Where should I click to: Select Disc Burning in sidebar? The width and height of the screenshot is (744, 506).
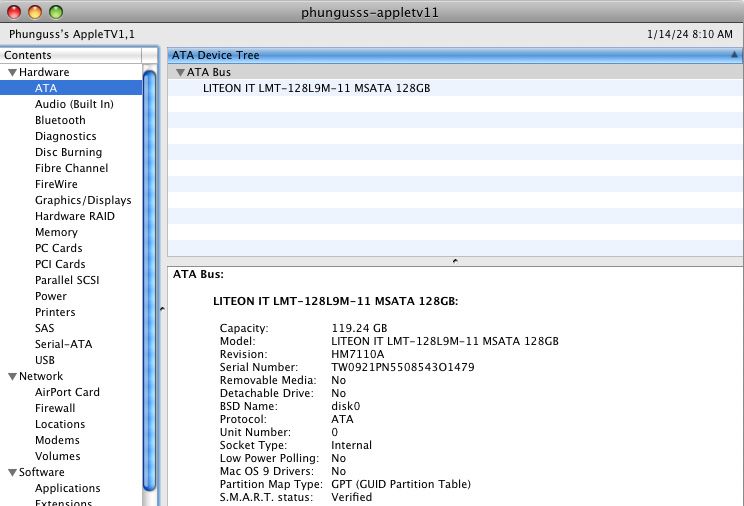tap(68, 152)
